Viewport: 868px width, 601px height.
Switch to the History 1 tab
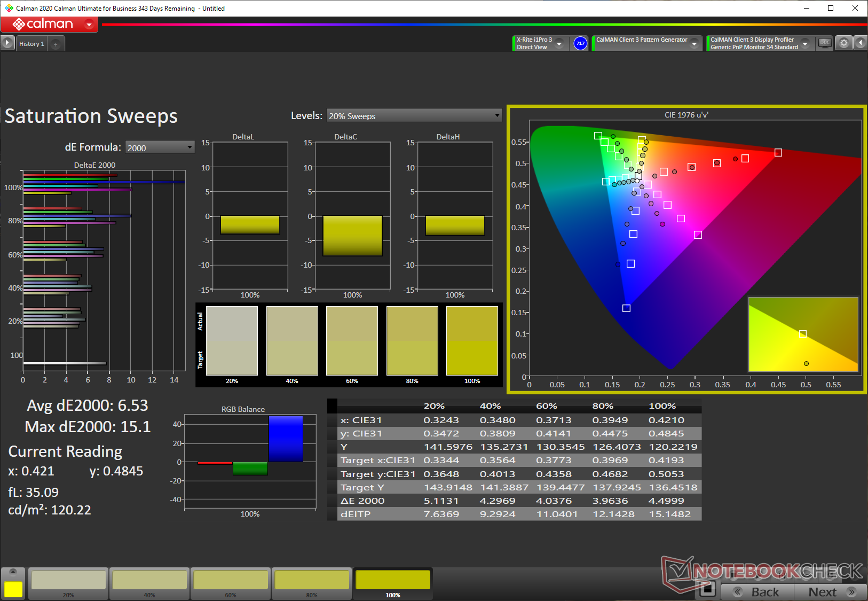(x=31, y=44)
